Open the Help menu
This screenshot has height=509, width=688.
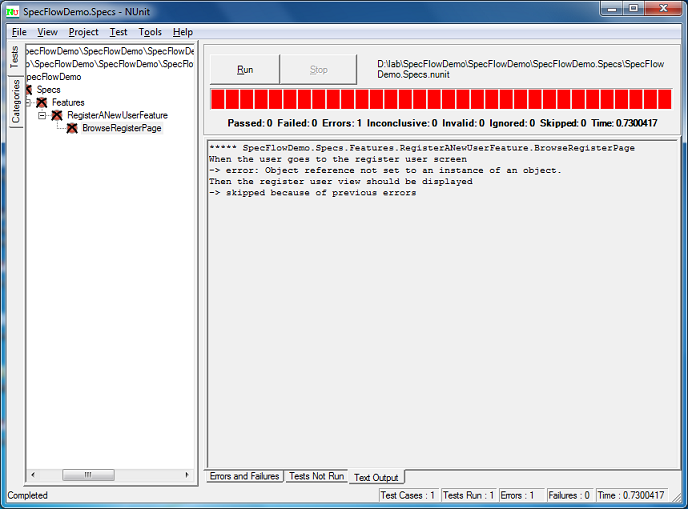pos(183,32)
